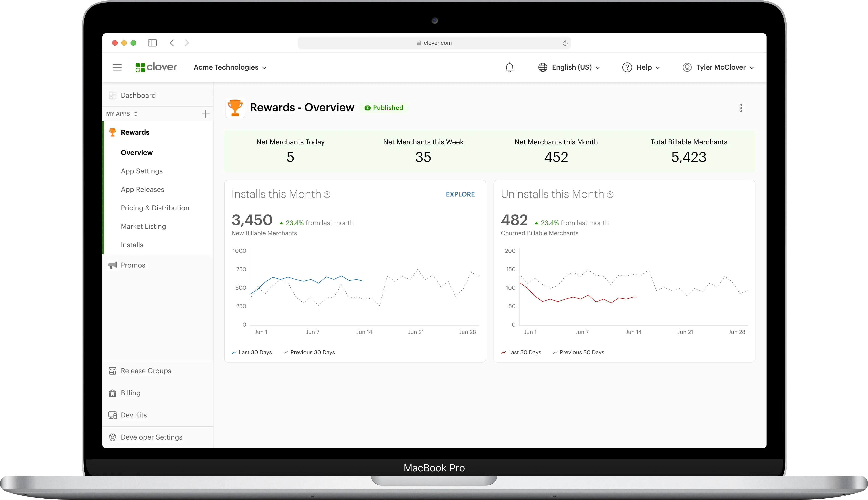The image size is (868, 500).
Task: Expand the Acme Technologies account dropdown
Action: 230,67
